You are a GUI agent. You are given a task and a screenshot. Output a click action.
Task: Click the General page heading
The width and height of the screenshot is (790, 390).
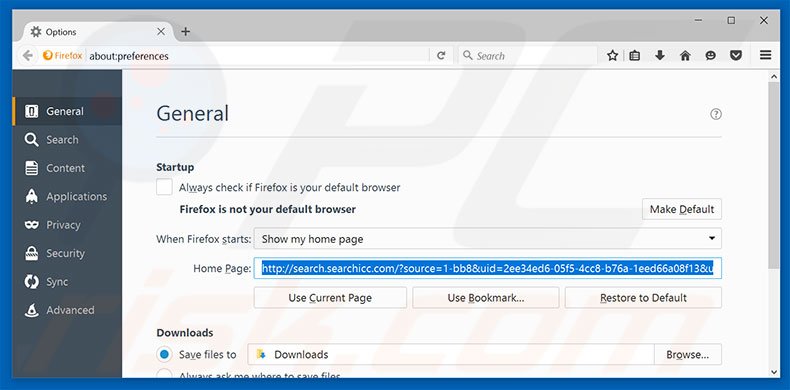pyautogui.click(x=192, y=113)
